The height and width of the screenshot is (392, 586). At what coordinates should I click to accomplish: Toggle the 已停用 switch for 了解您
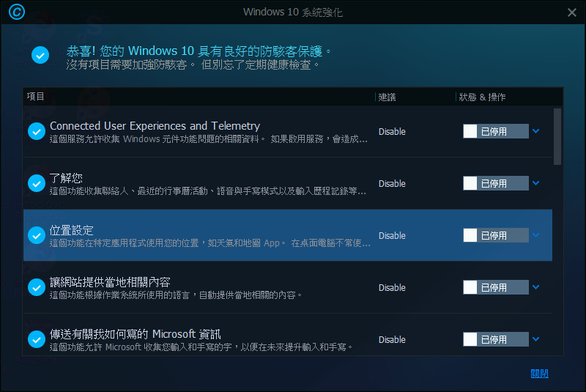point(495,183)
